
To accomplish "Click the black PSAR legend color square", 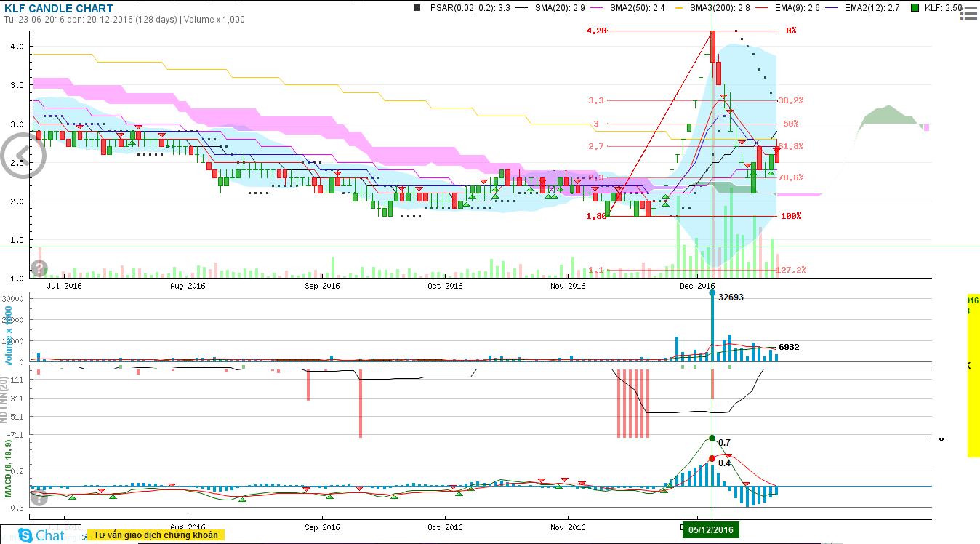I will [417, 8].
